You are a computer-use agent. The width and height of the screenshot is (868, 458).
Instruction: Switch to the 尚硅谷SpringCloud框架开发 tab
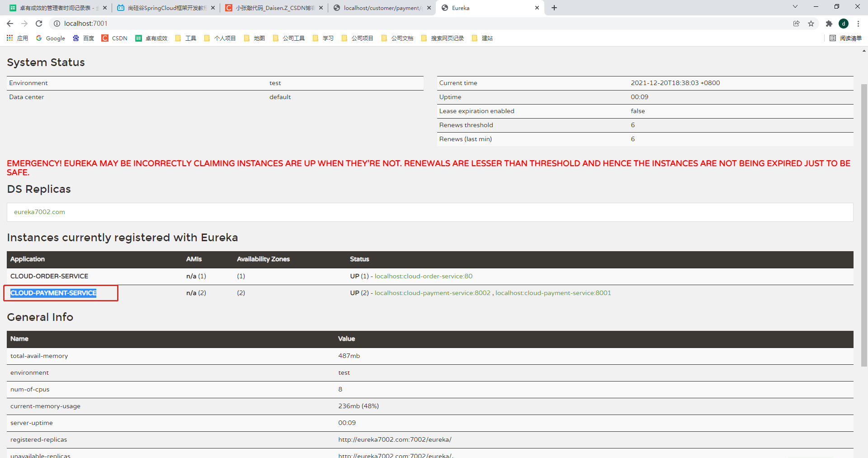click(161, 8)
